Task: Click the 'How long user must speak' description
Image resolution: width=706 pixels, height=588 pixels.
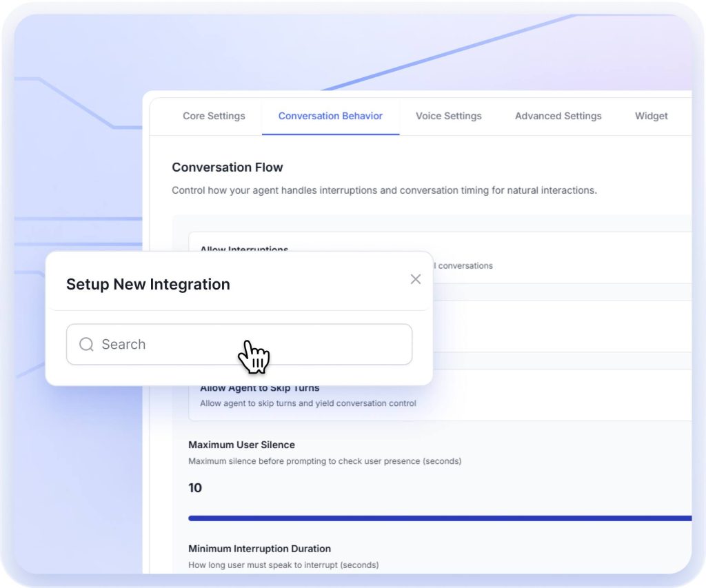Action: coord(283,565)
